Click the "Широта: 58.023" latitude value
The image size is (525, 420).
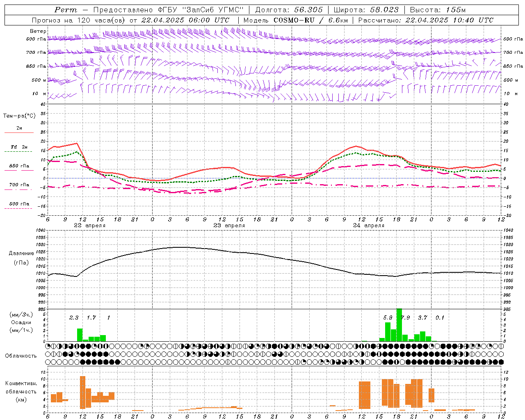point(366,10)
